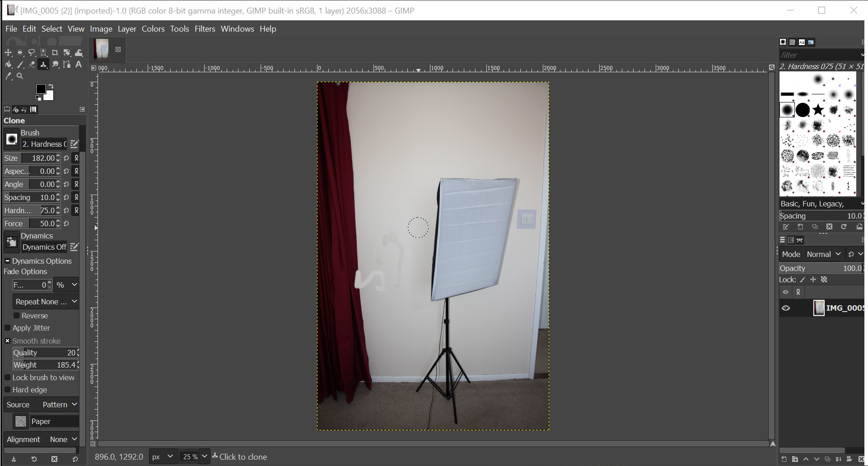Viewport: 868px width, 466px height.
Task: Select the Smudge tool
Action: (55, 65)
